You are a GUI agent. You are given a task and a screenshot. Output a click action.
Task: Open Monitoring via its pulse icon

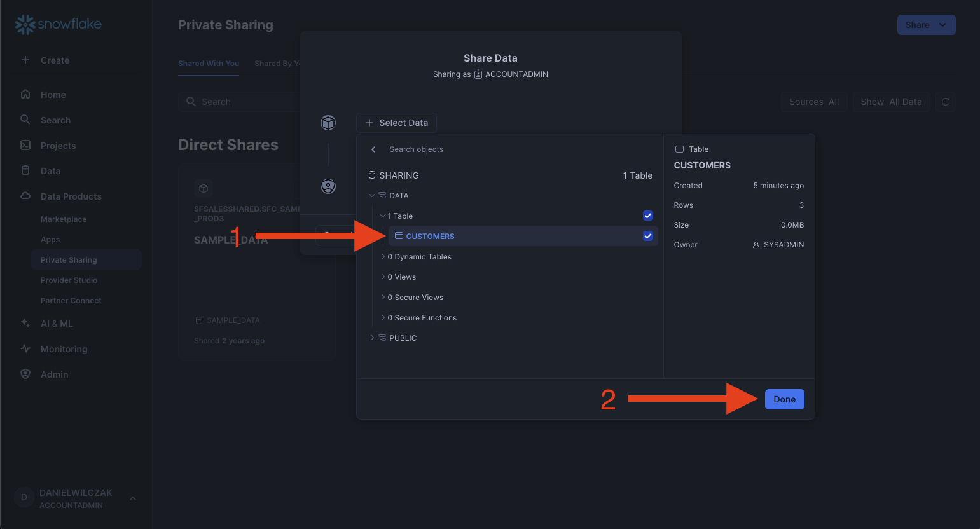coord(25,348)
